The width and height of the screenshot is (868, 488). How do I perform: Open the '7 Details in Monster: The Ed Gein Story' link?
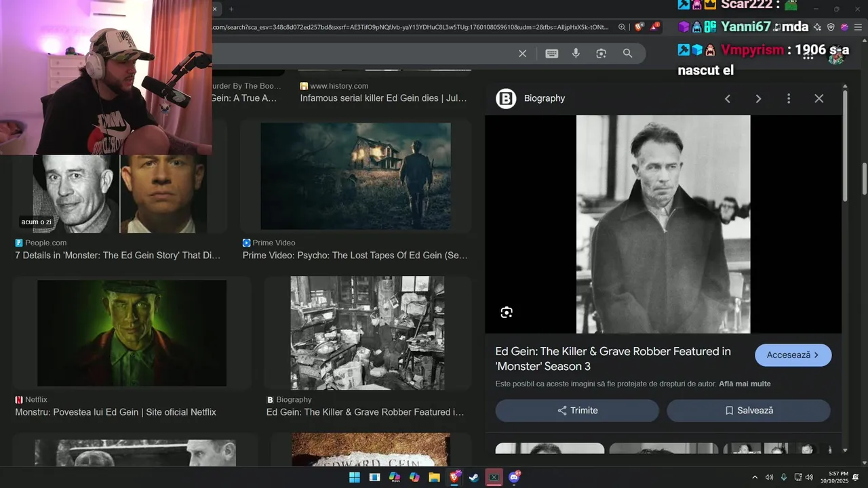118,256
